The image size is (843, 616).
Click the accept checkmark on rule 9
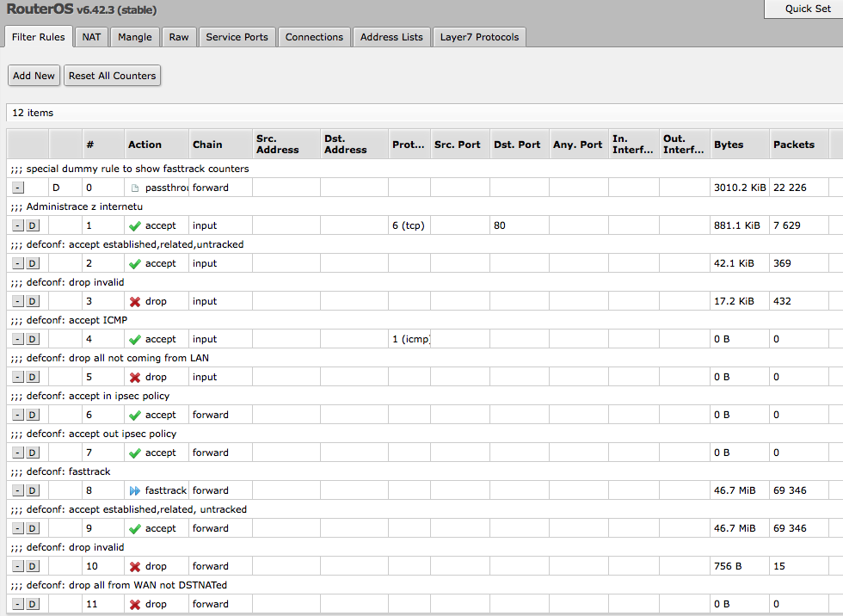[135, 529]
